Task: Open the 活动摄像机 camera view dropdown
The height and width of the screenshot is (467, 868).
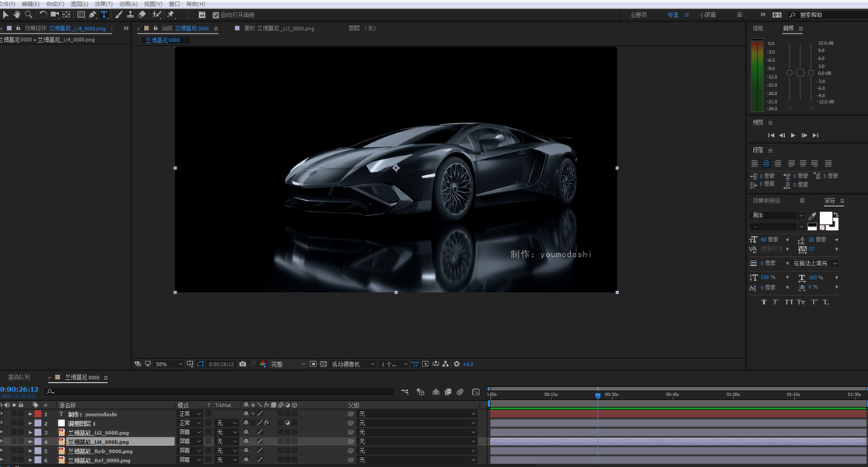Action: tap(353, 364)
